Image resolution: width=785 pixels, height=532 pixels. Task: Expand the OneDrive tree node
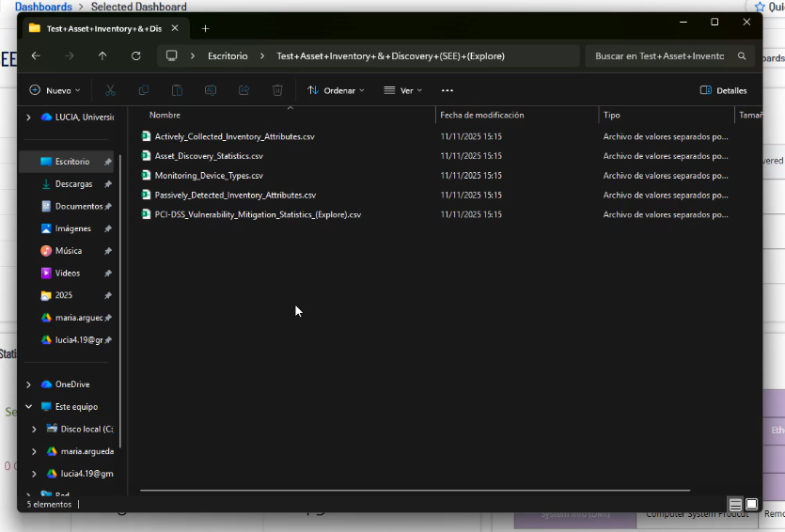tap(28, 384)
